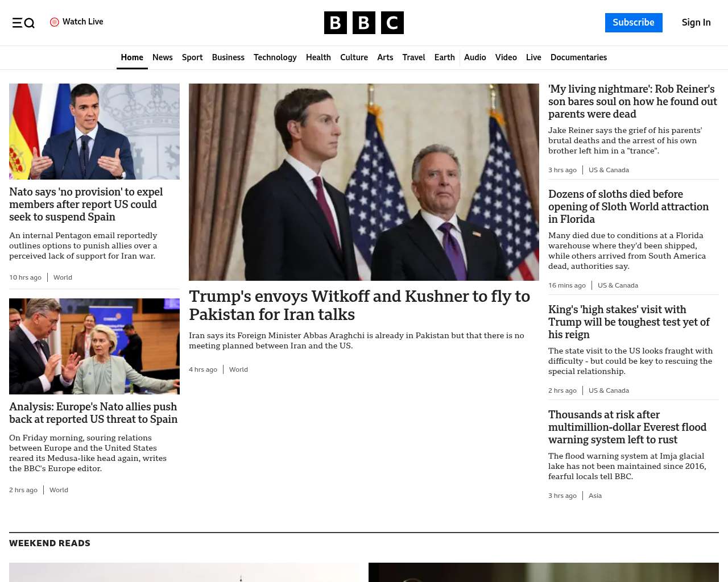Click the Florida warehouse sloths summary text
The height and width of the screenshot is (582, 728).
click(x=627, y=251)
